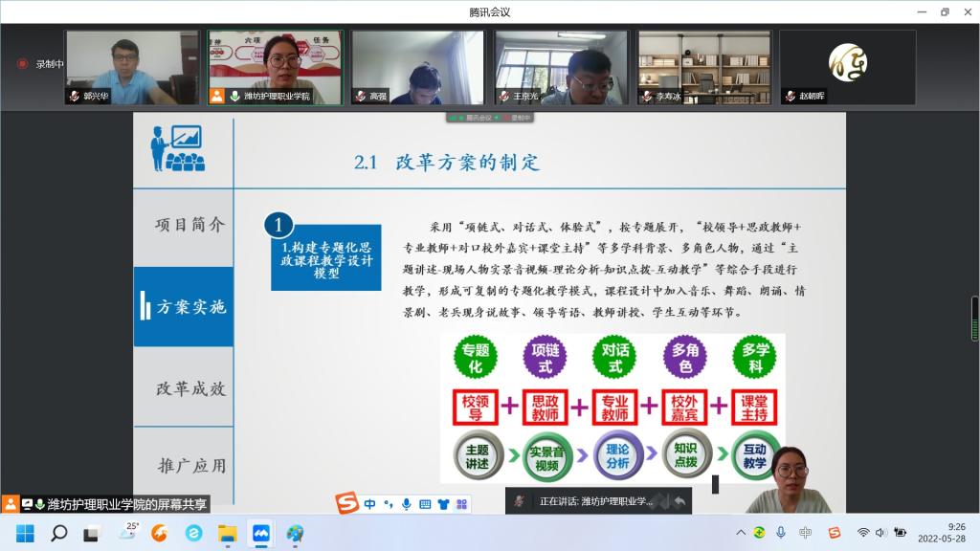Click Tencent Meeting icon on taskbar
The height and width of the screenshot is (551, 980).
(x=261, y=533)
